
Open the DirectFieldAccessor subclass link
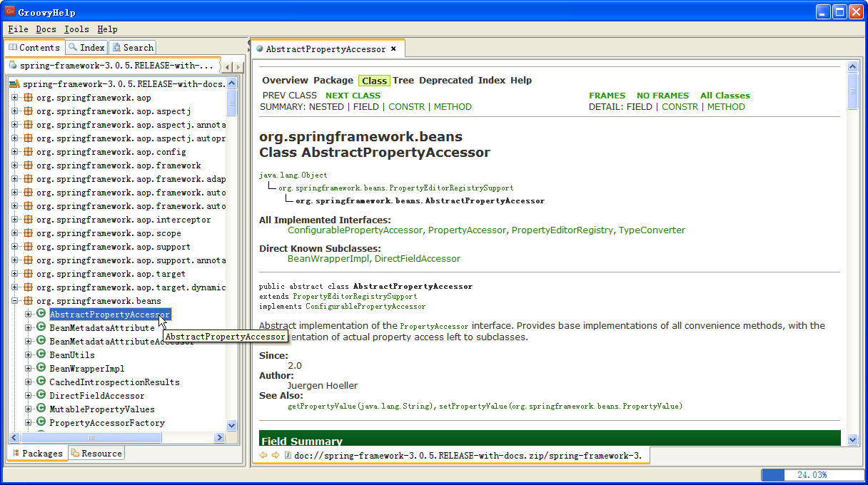418,259
